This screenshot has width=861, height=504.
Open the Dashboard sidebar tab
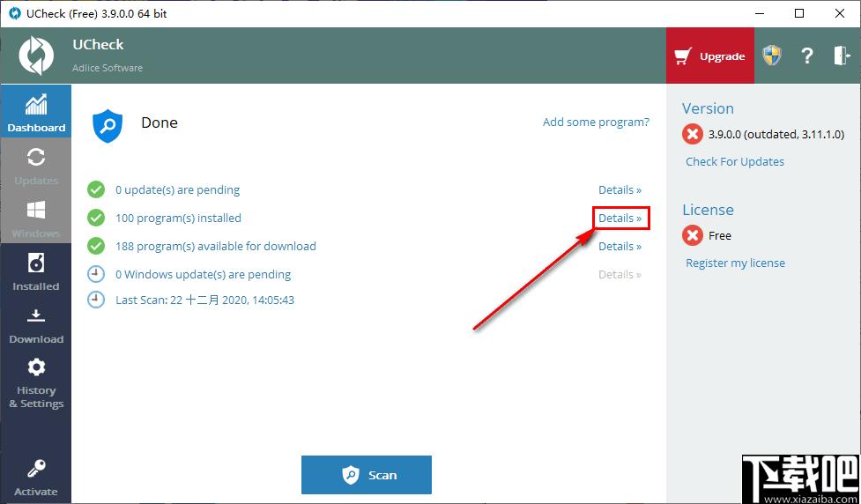36,111
